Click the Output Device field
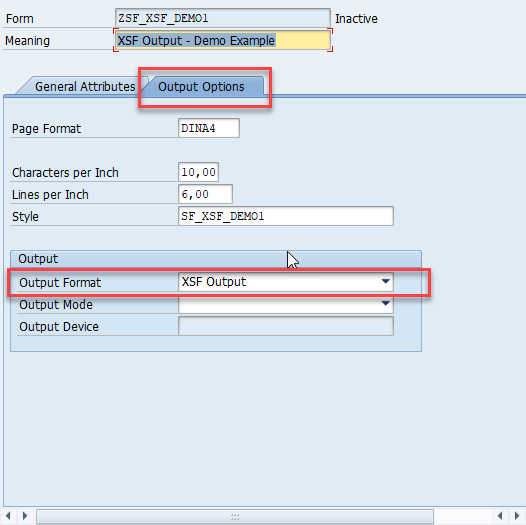 click(286, 326)
